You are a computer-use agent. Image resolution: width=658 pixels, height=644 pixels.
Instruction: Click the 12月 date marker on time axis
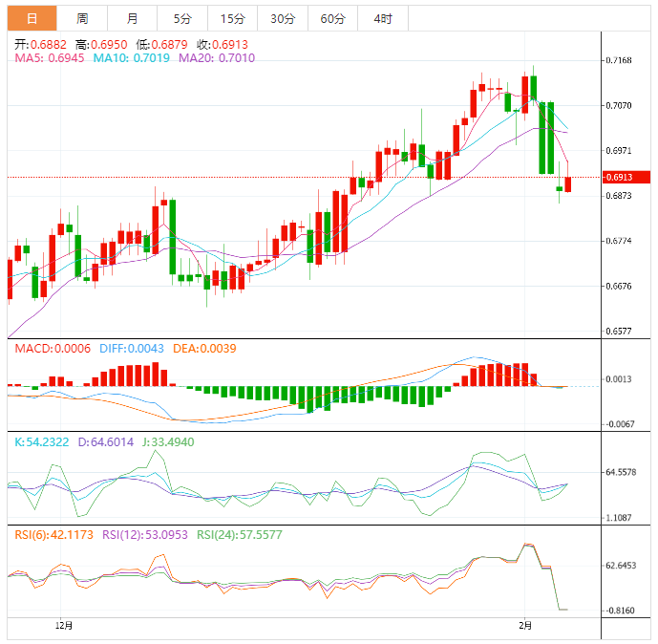point(64,625)
